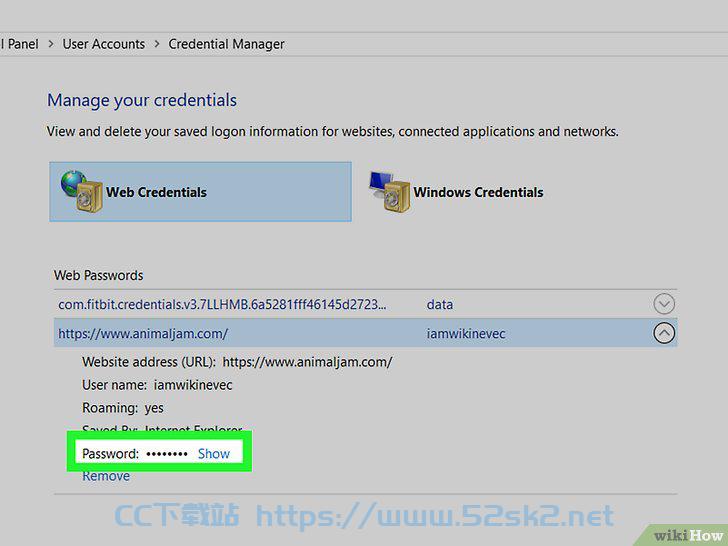This screenshot has width=728, height=546.
Task: Show the saved password
Action: click(214, 453)
